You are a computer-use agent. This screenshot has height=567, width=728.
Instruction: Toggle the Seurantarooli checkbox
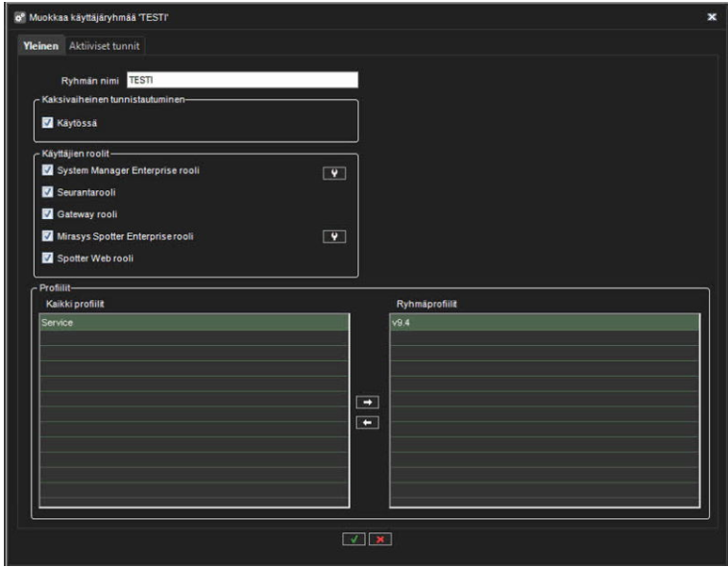point(47,192)
